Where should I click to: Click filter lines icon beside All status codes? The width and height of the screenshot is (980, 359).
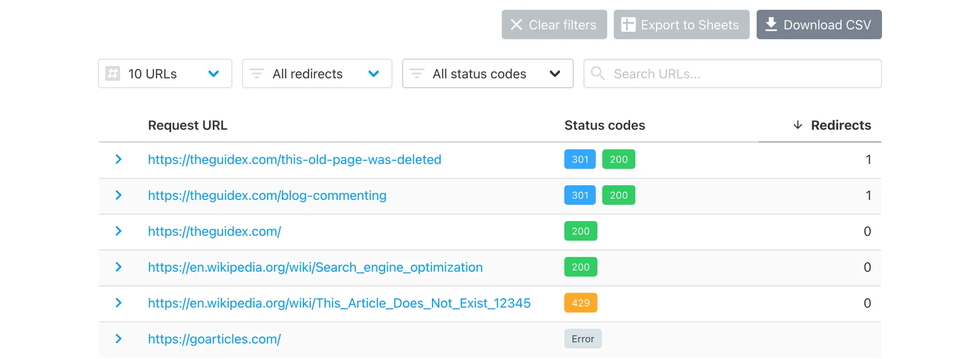[x=417, y=74]
